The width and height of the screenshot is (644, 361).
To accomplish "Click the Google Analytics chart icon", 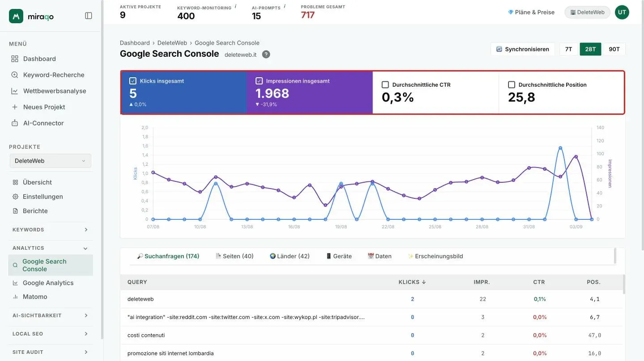I will point(15,283).
